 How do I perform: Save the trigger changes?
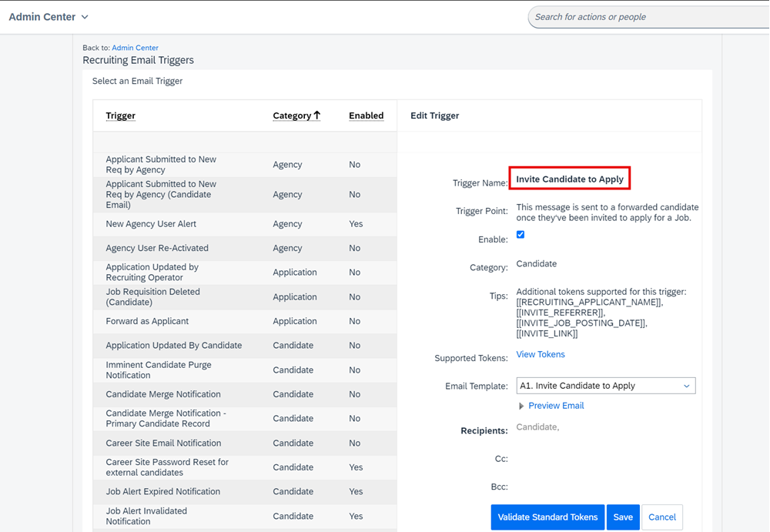pos(623,517)
